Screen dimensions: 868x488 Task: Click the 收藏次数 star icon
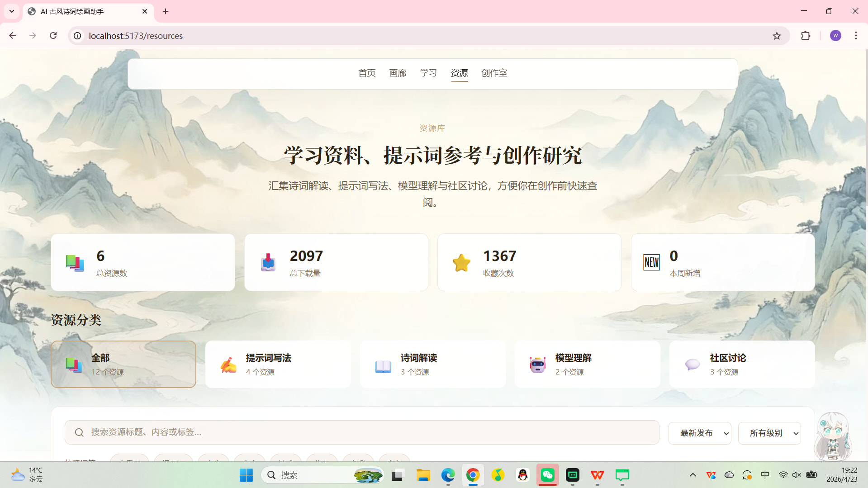pos(461,263)
